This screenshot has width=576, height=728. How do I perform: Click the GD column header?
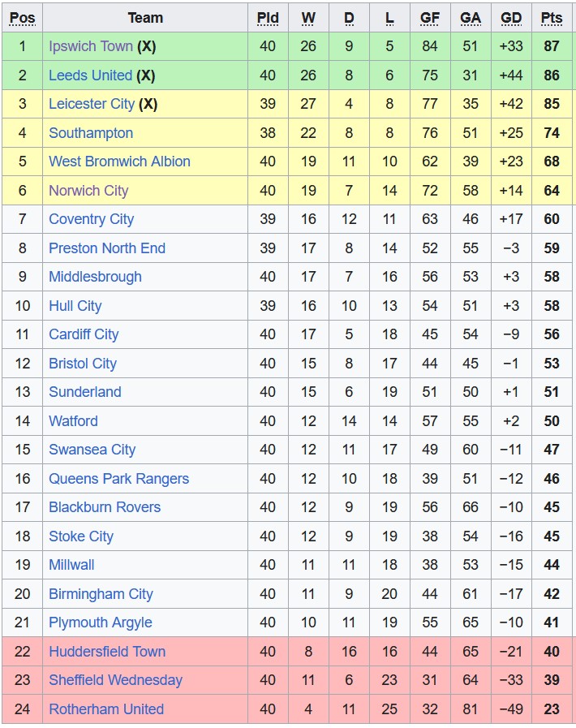[511, 18]
